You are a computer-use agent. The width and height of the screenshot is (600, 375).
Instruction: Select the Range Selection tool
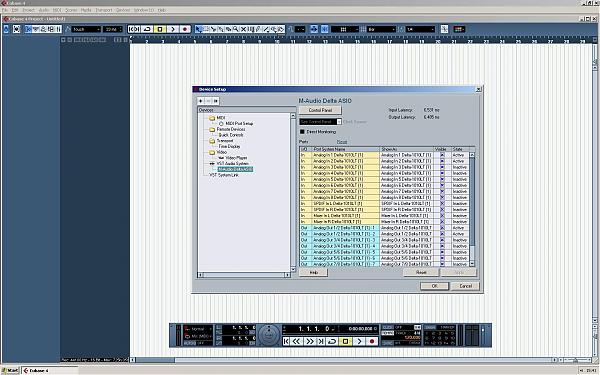pyautogui.click(x=206, y=29)
